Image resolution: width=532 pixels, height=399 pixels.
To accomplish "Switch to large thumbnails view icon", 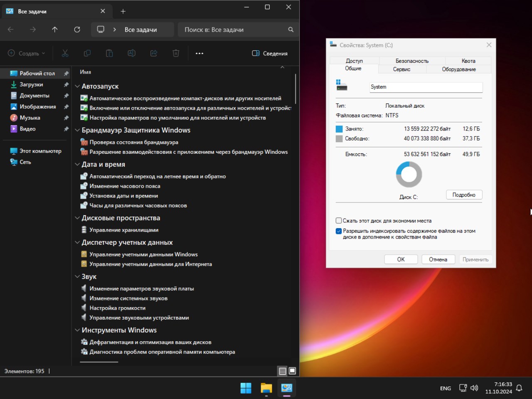I will (x=292, y=371).
